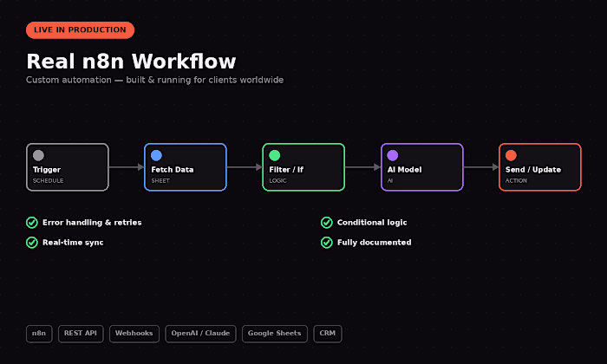Click the 'Error handling & retries' text
This screenshot has height=364, width=607.
92,223
